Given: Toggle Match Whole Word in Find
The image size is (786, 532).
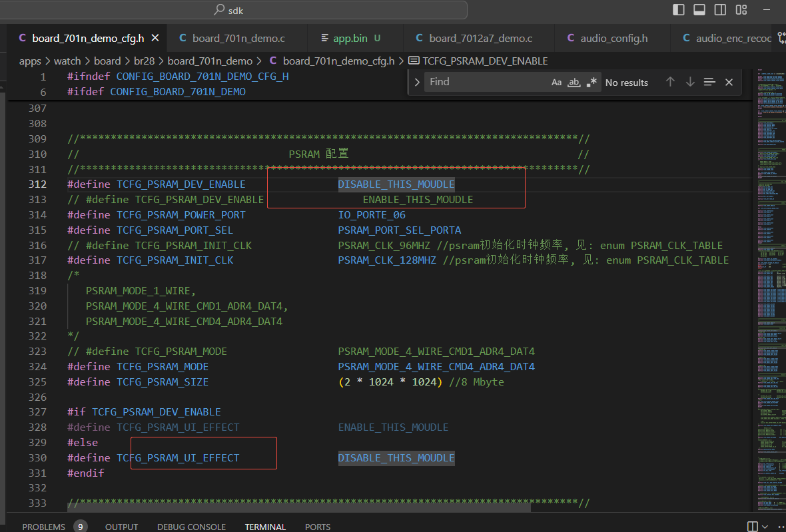Looking at the screenshot, I should pos(574,82).
